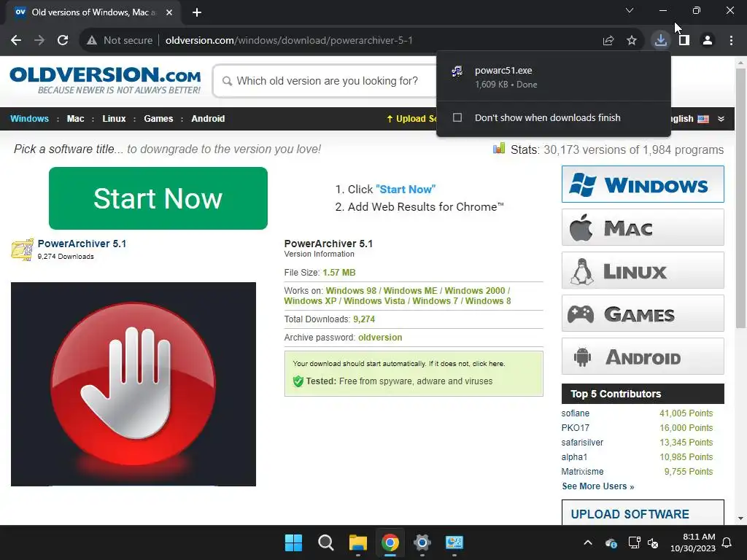This screenshot has height=560, width=747.
Task: Open the Chrome downloads icon
Action: pos(661,40)
